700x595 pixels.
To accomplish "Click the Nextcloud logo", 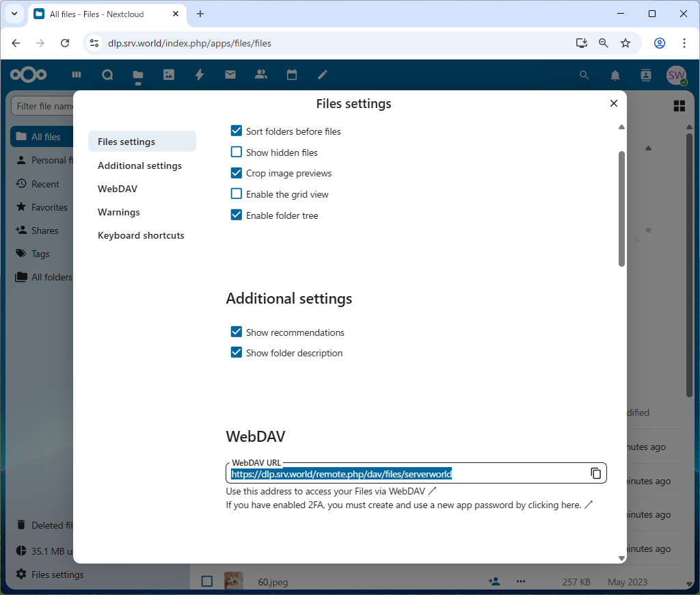I will [29, 75].
